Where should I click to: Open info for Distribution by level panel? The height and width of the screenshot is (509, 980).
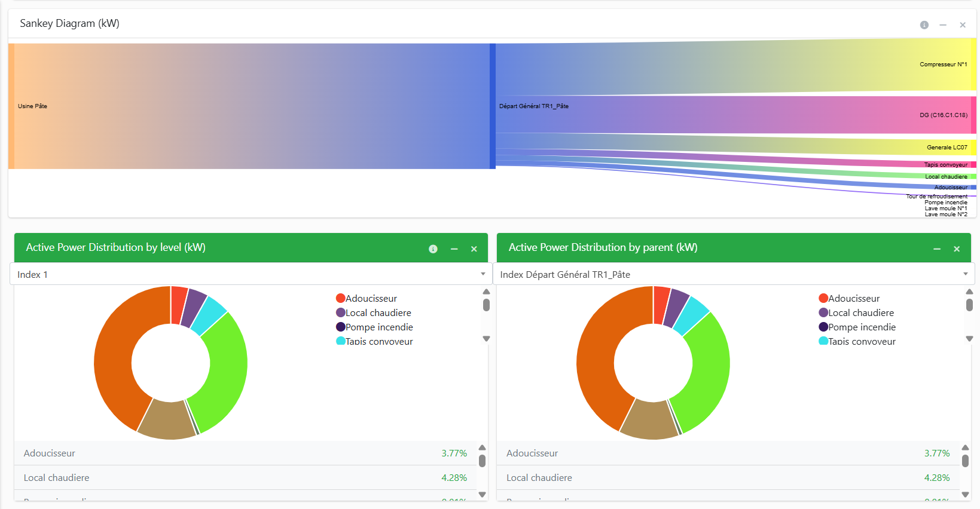click(x=433, y=249)
